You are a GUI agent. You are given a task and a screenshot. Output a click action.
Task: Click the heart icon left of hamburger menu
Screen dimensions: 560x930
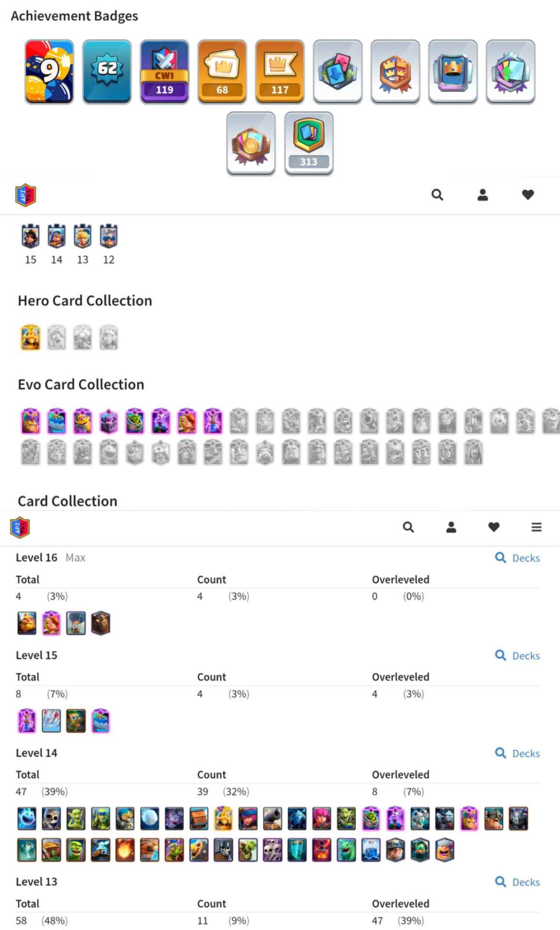coord(494,527)
